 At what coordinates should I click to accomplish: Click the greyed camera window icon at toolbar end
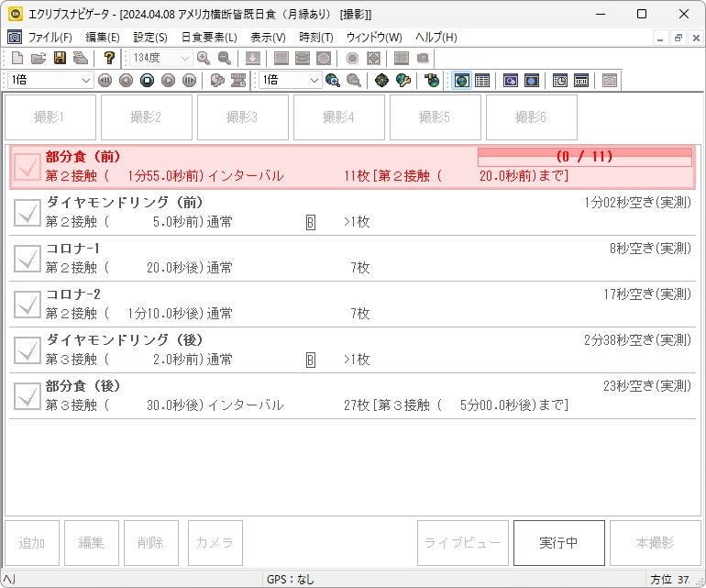[x=610, y=81]
